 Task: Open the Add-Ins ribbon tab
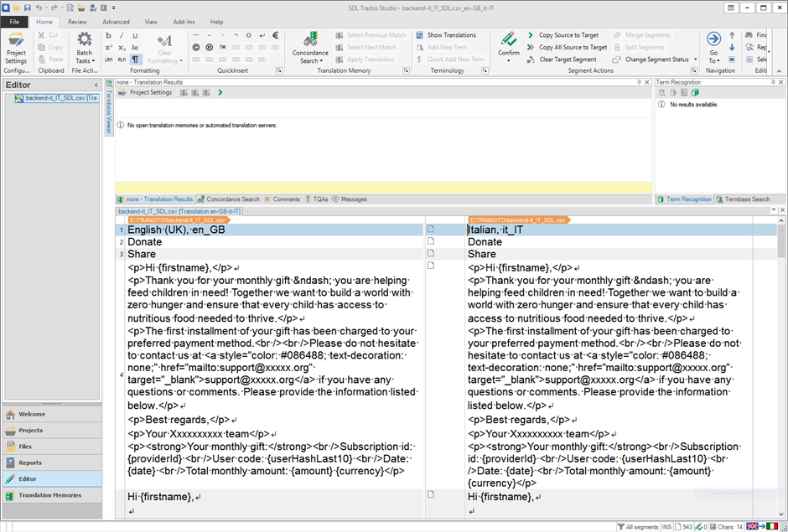pyautogui.click(x=184, y=22)
